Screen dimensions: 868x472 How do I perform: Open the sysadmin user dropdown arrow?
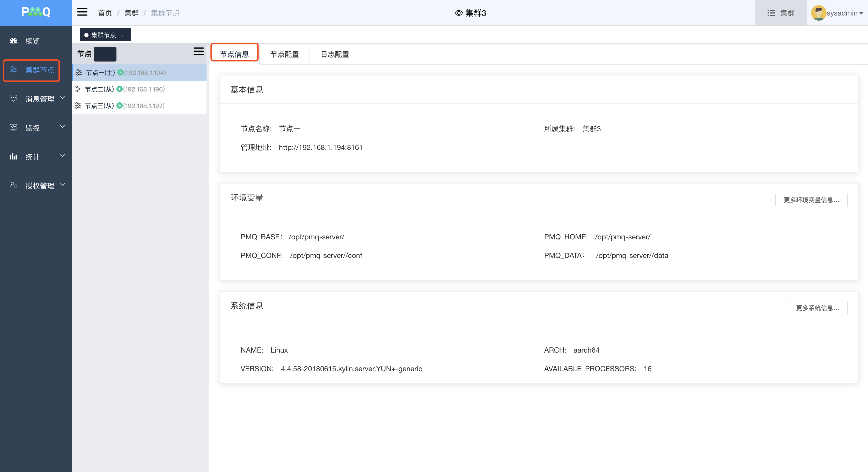pyautogui.click(x=861, y=13)
